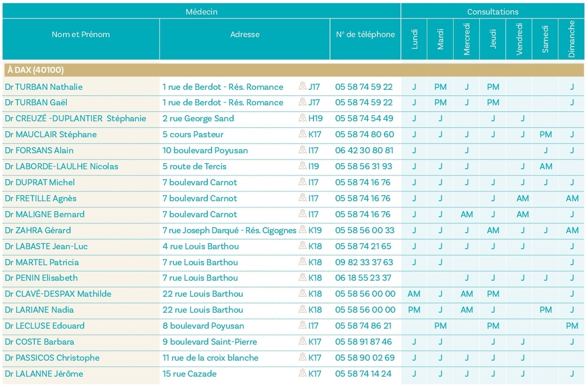Click the Samedi column header

[545, 39]
